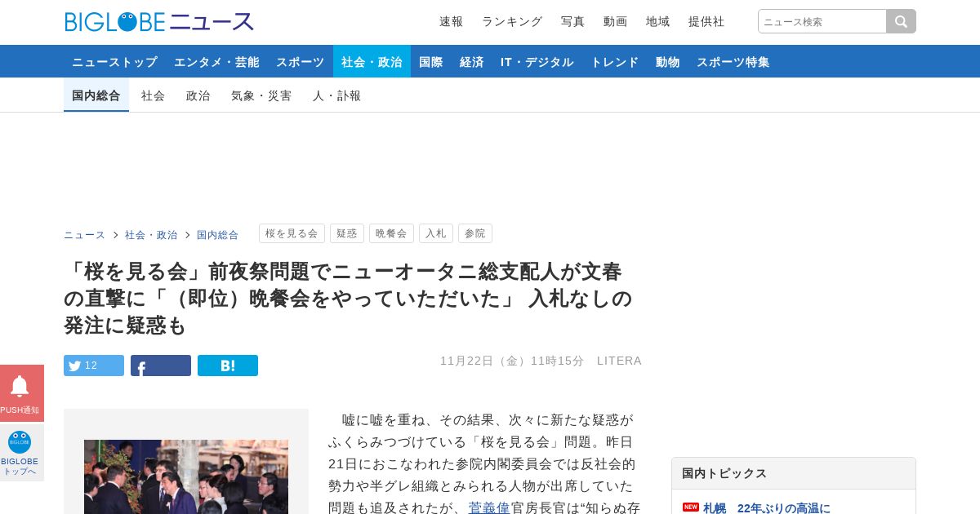Open 札幌 22年ぶりの高温に topic
Screen dimensions: 980x514
[x=767, y=507]
